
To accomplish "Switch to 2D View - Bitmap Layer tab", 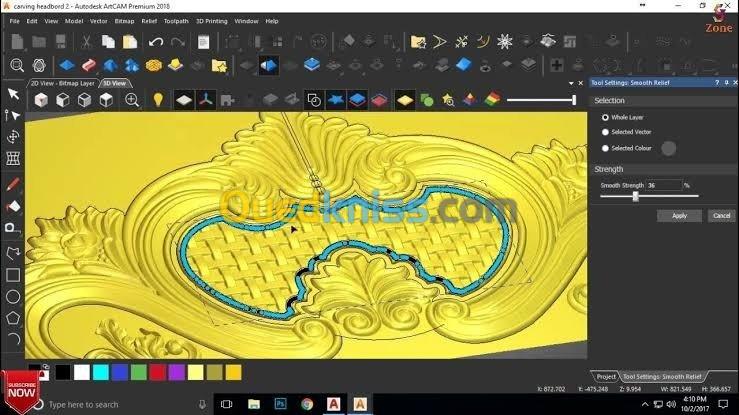I will [63, 83].
